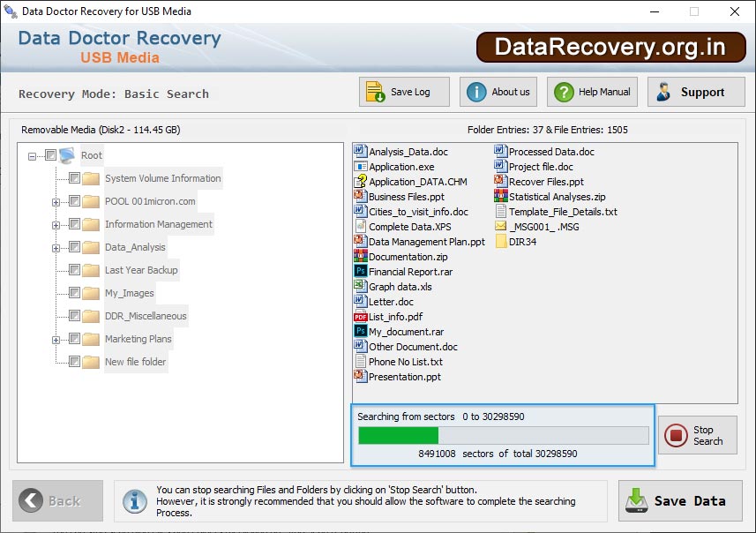Click the PowerPoint icon of Recover Files.ppt
756x533 pixels.
[500, 182]
